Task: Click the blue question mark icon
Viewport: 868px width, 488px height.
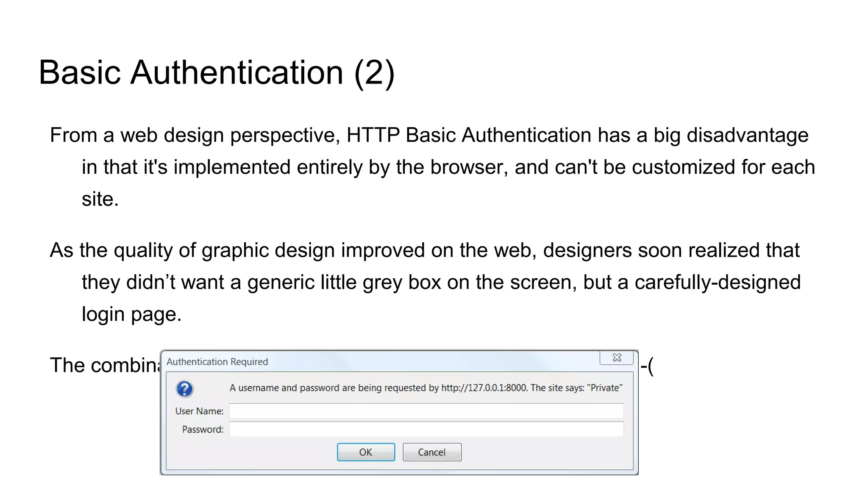Action: click(x=185, y=389)
